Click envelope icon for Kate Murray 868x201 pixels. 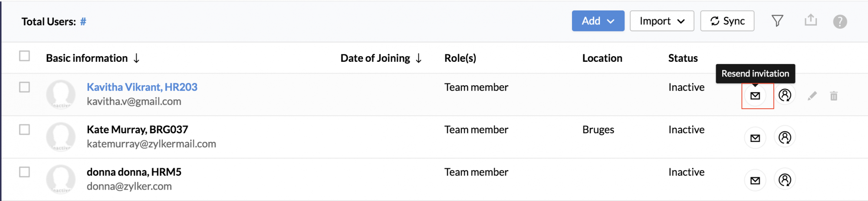[x=755, y=138]
